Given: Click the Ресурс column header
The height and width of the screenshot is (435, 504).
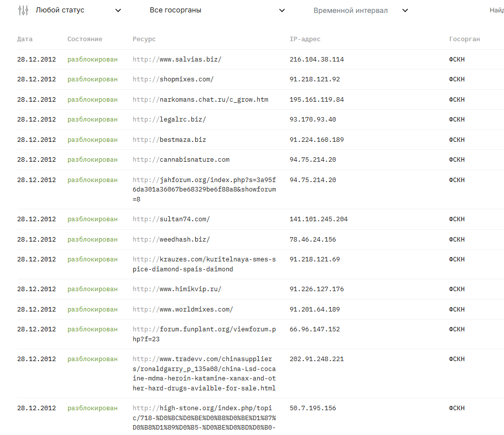Looking at the screenshot, I should click(144, 39).
